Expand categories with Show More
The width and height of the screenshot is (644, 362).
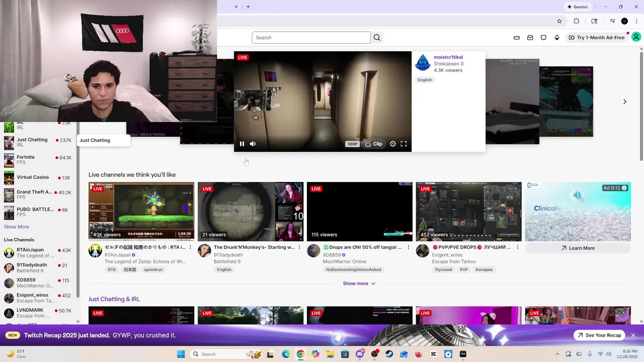pos(17,227)
